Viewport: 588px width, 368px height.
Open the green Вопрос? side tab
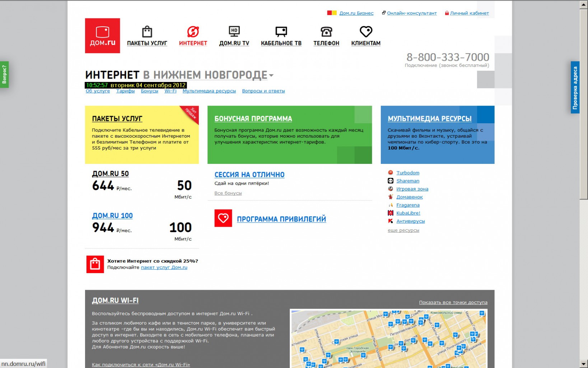click(x=4, y=74)
